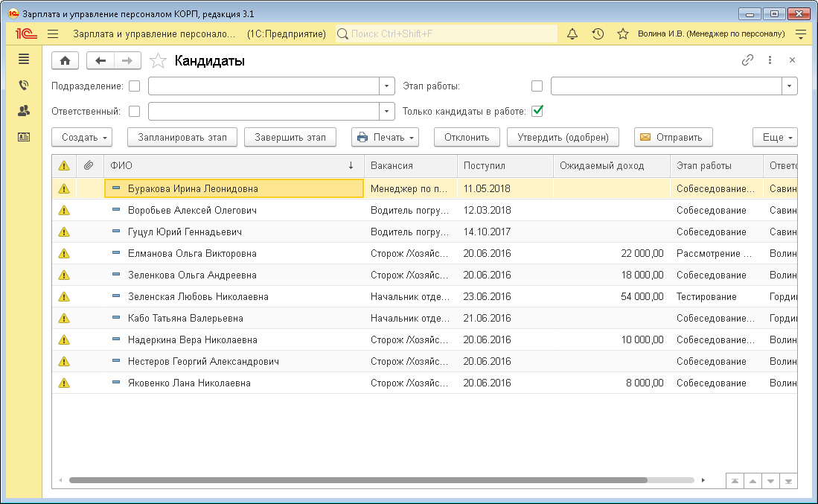Open the Создать dropdown button
The image size is (818, 504).
point(82,137)
